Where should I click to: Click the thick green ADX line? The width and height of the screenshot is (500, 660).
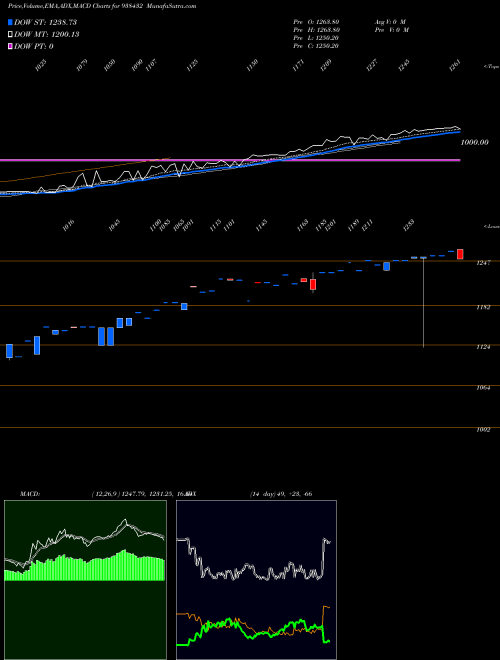[x=253, y=630]
